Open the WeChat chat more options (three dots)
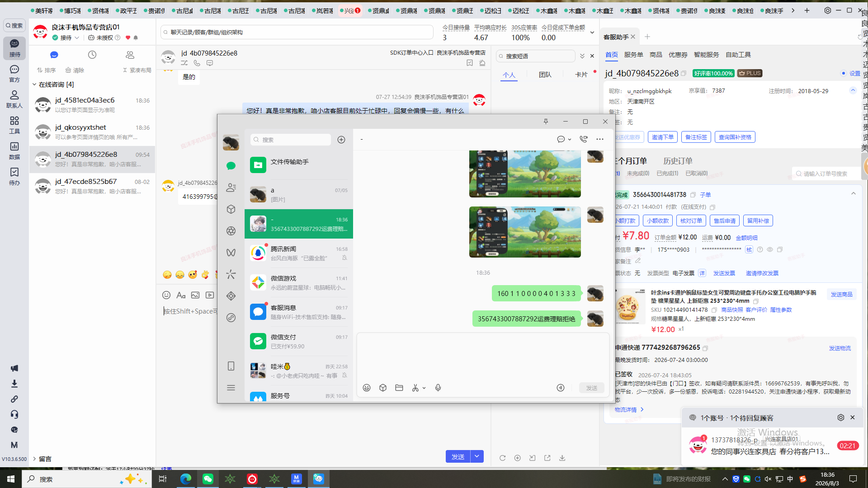This screenshot has height=488, width=868. pos(600,139)
